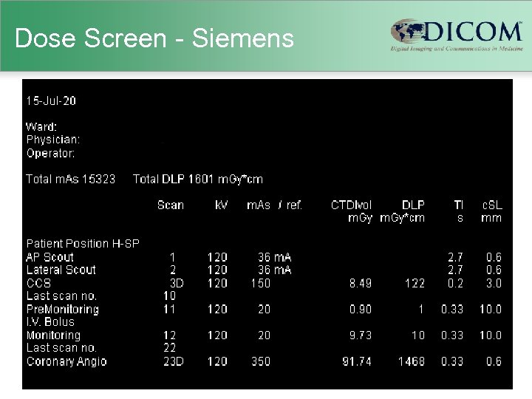
Task: Click the Coronary Angio cSL "0.6"
Action: (494, 361)
